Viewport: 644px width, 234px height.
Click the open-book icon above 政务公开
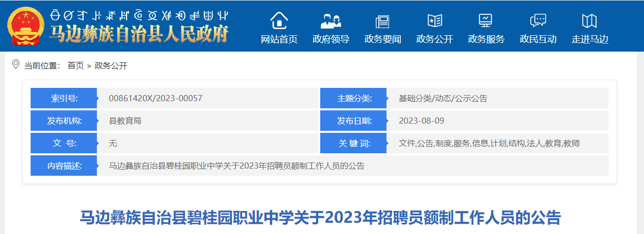click(434, 20)
